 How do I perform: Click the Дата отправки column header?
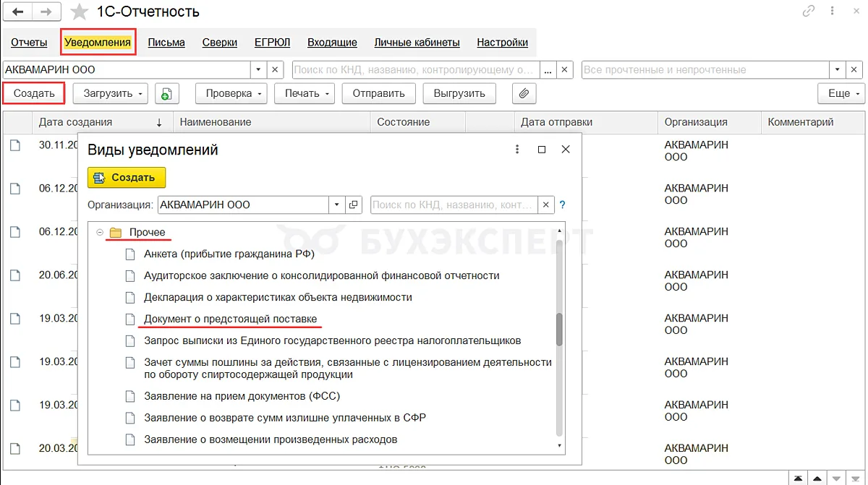click(586, 122)
